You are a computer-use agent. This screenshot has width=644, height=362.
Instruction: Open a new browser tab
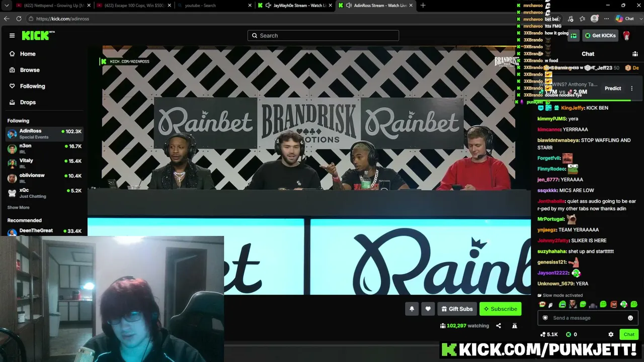[423, 6]
